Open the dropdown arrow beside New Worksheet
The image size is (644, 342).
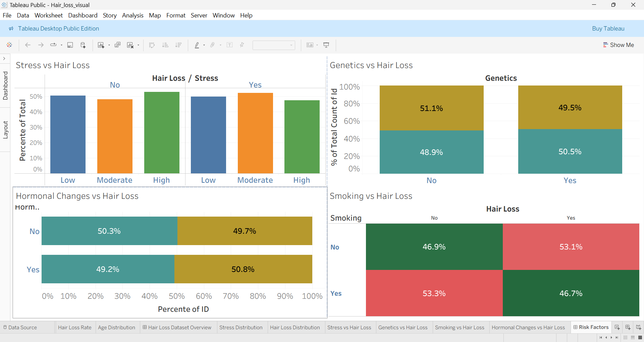pos(109,45)
